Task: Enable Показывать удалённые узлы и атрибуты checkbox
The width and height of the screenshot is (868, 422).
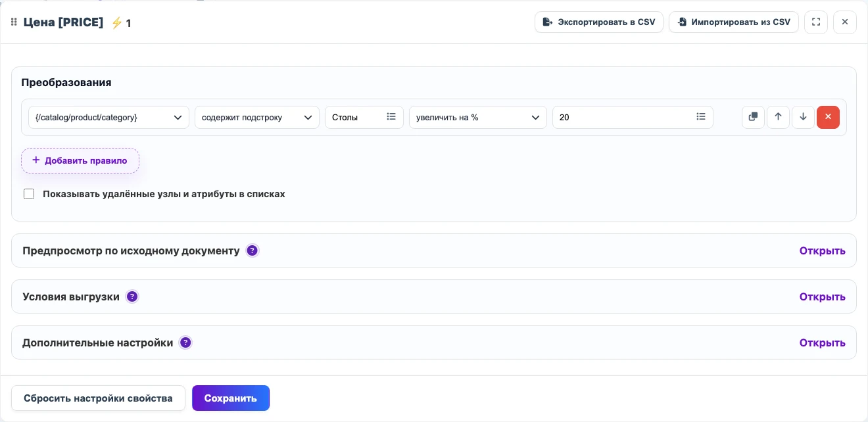Action: [29, 194]
